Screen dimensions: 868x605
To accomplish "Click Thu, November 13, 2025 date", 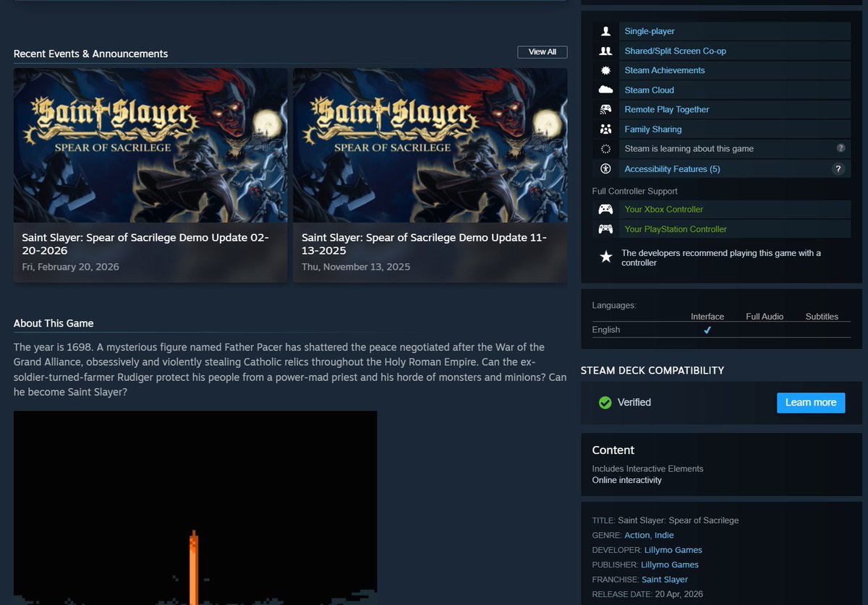I will (x=356, y=267).
